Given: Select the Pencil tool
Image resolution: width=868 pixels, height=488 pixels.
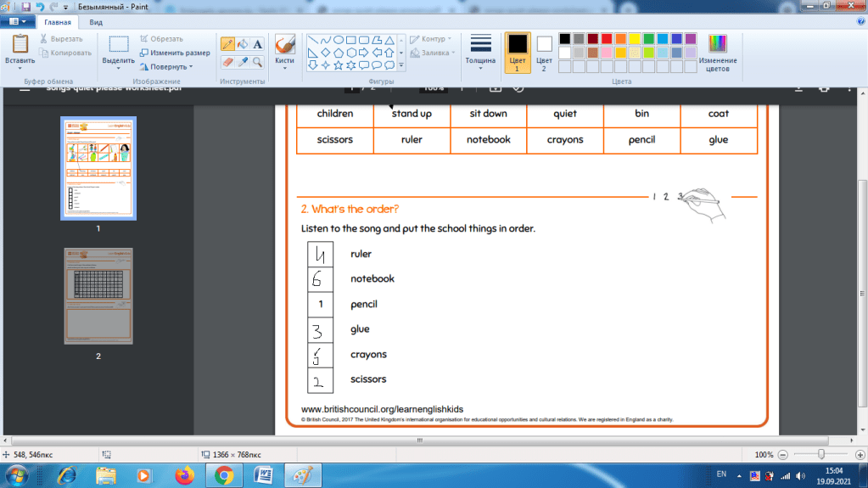Looking at the screenshot, I should tap(227, 44).
